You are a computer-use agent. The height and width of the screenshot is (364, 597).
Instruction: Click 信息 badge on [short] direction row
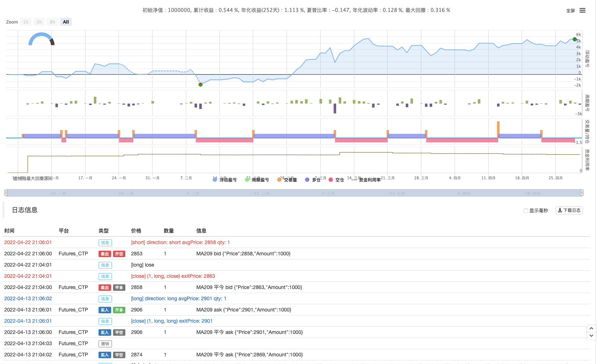[x=105, y=243]
